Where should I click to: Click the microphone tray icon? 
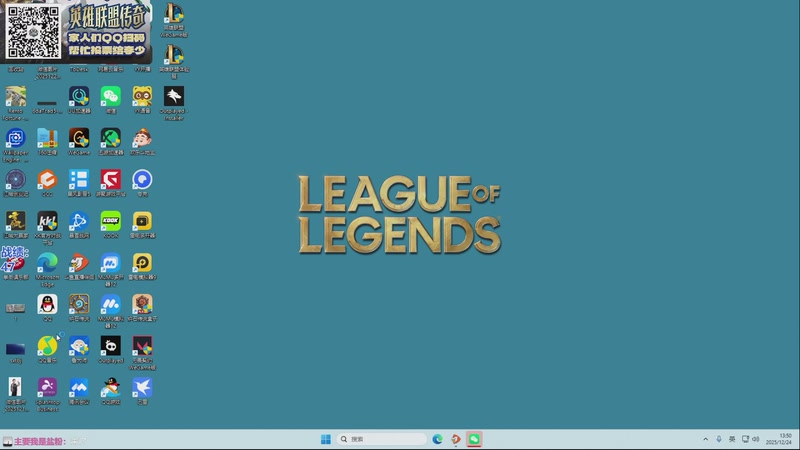(x=719, y=439)
